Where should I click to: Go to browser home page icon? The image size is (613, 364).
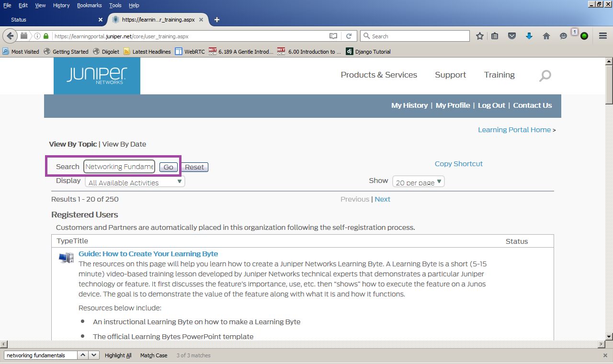pos(546,36)
